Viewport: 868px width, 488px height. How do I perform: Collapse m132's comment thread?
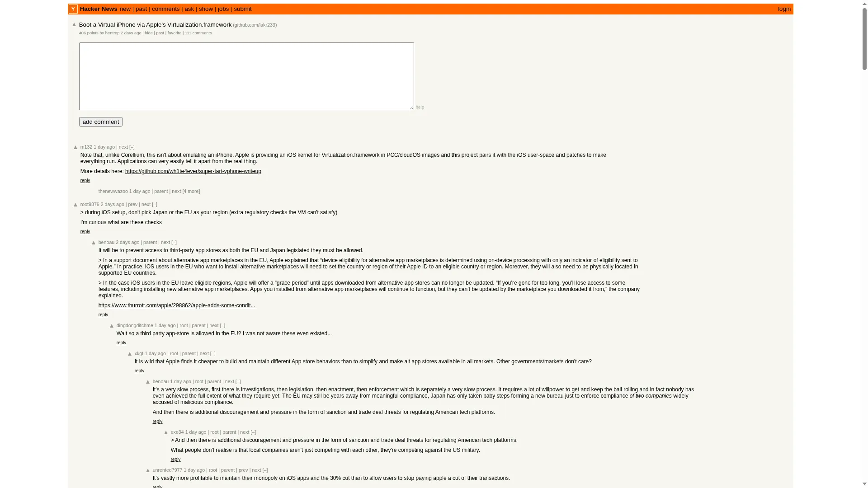[132, 147]
